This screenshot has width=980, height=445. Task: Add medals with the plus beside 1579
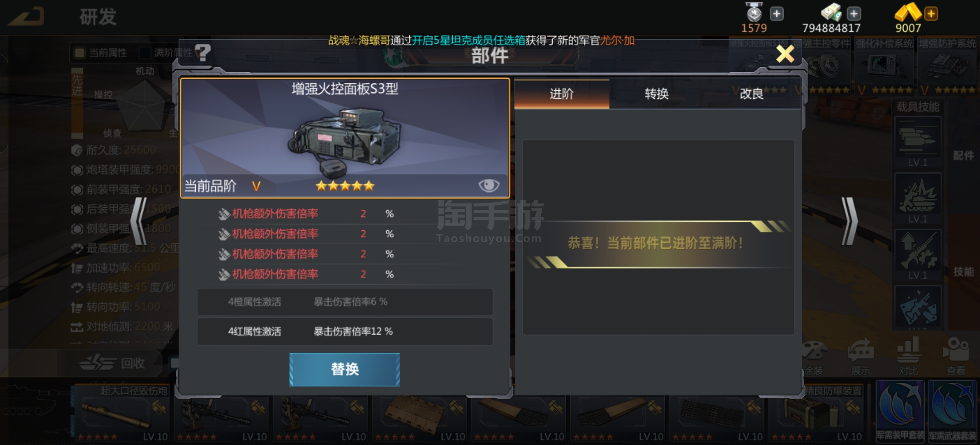(x=777, y=14)
